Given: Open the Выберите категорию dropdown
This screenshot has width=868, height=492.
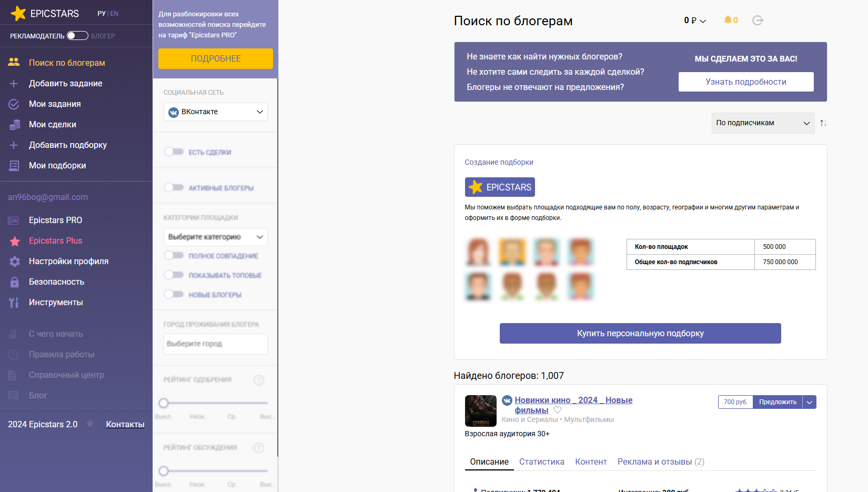Looking at the screenshot, I should click(x=216, y=237).
